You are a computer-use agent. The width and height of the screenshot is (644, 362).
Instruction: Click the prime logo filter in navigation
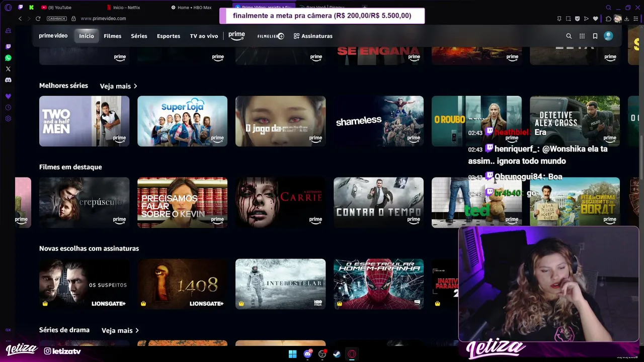(236, 36)
